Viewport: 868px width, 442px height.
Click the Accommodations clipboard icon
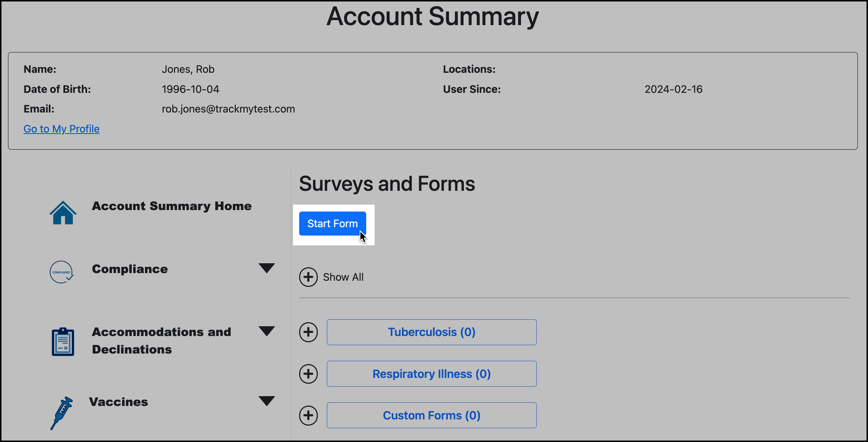click(62, 341)
